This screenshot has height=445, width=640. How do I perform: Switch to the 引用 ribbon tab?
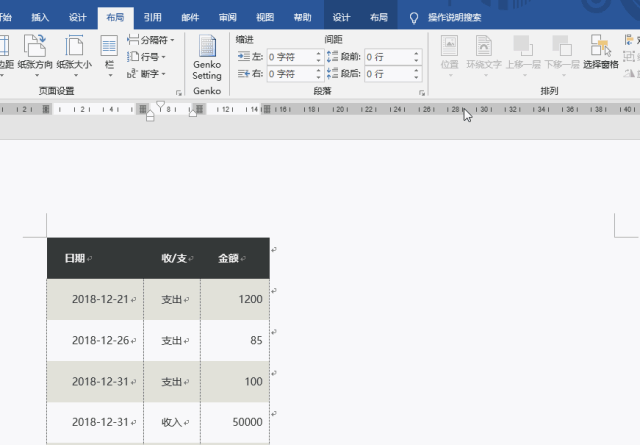point(152,17)
